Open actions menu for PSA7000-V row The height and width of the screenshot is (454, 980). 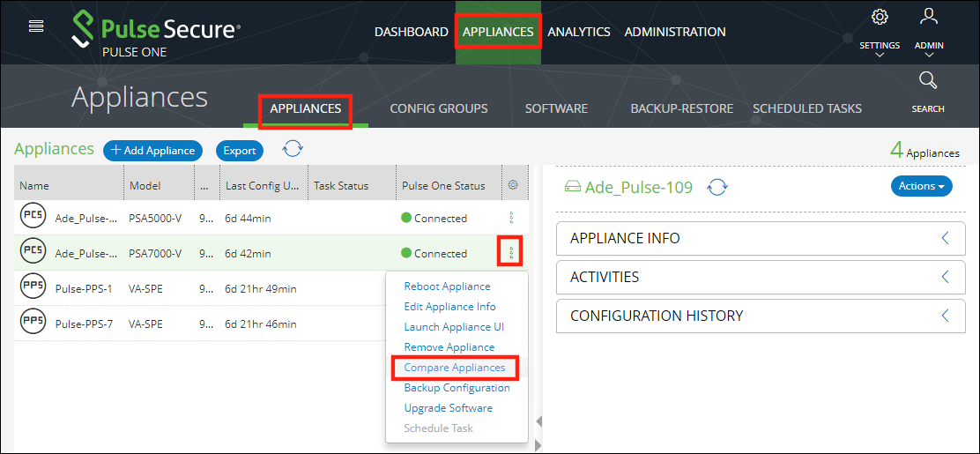tap(511, 253)
